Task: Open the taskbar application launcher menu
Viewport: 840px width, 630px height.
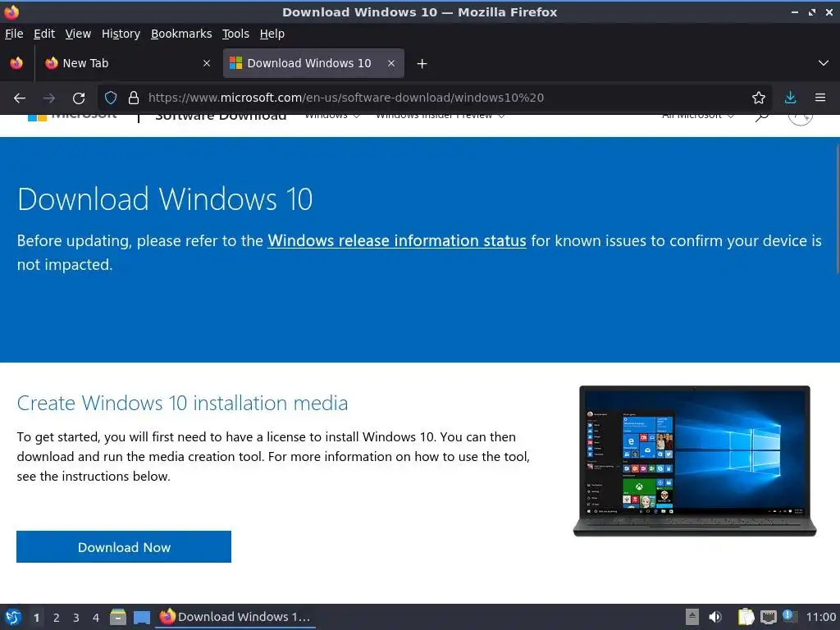Action: [13, 617]
